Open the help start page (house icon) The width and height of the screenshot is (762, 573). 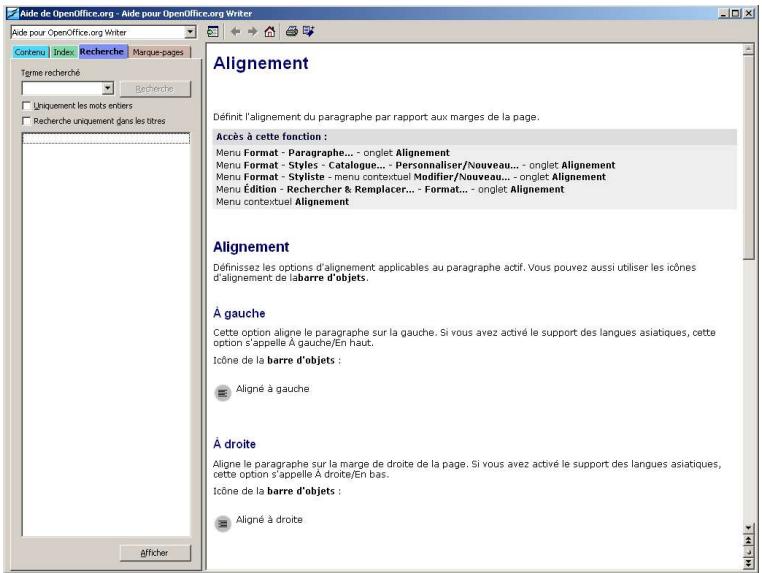270,32
